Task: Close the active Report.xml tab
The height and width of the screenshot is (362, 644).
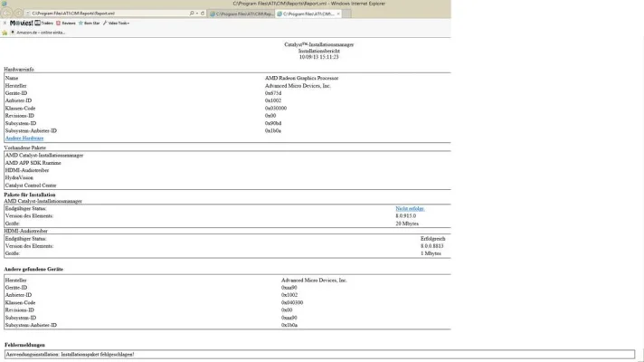Action: pos(338,14)
